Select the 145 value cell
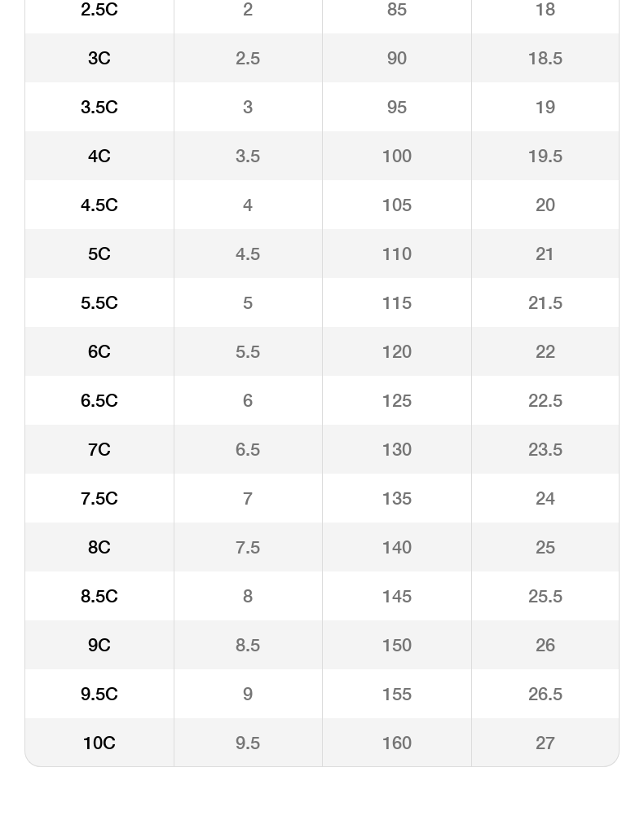This screenshot has height=816, width=644. point(396,597)
